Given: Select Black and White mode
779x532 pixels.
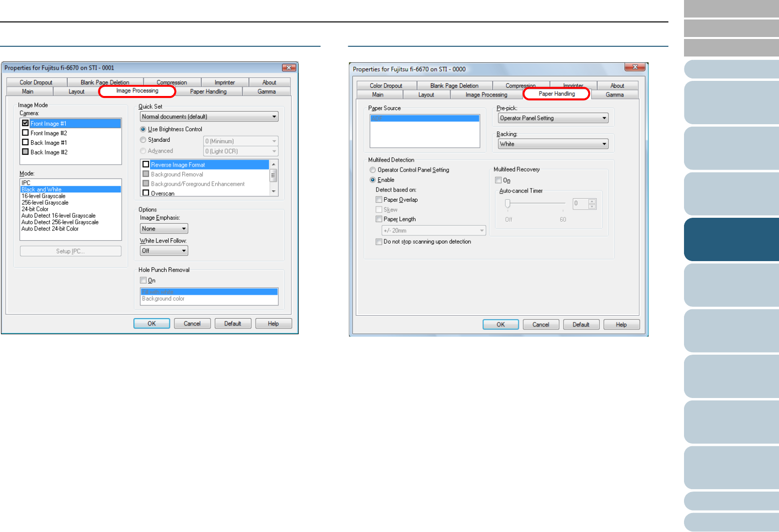Looking at the screenshot, I should (71, 190).
